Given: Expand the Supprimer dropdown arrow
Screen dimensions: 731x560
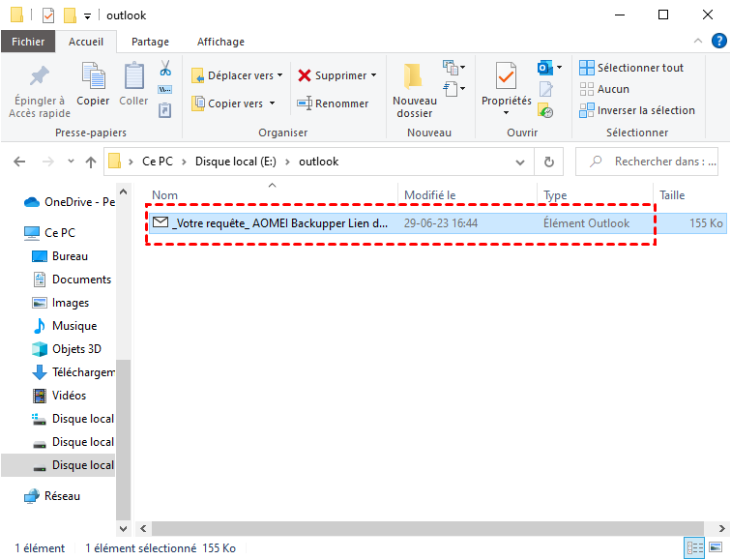Looking at the screenshot, I should (374, 75).
